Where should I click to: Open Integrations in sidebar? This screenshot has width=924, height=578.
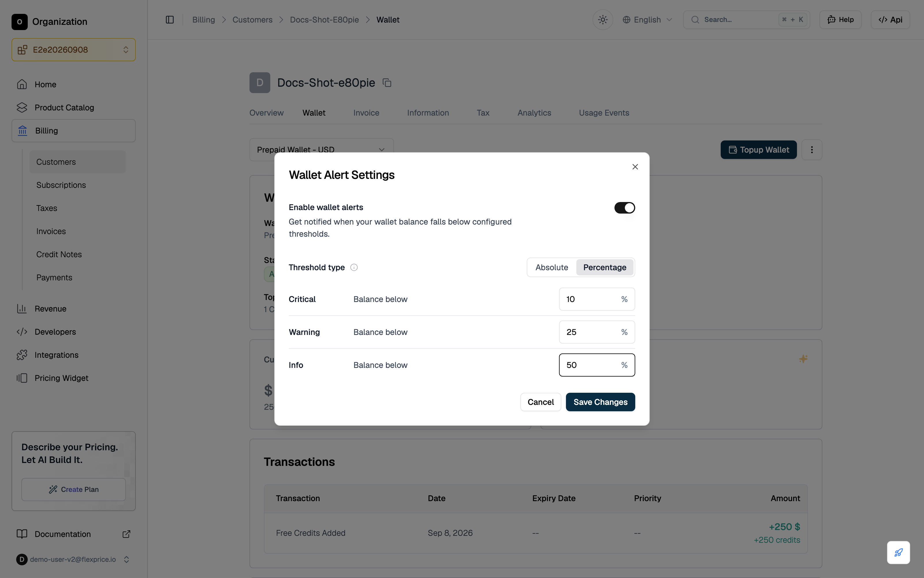(73, 355)
